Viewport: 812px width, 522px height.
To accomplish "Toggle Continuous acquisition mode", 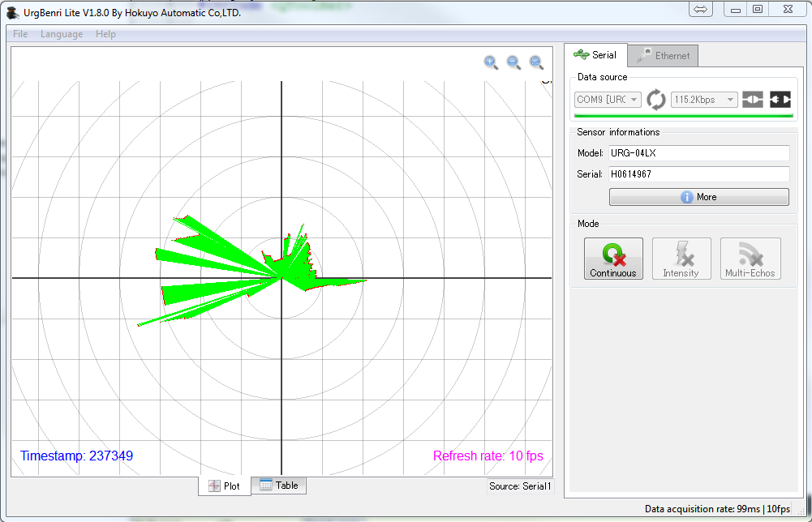I will click(x=613, y=259).
